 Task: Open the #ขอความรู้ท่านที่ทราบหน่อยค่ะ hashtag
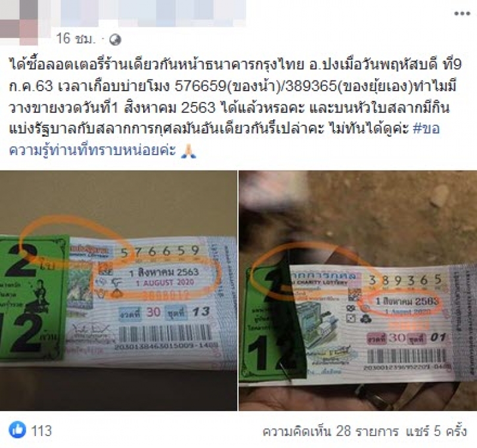click(225, 140)
